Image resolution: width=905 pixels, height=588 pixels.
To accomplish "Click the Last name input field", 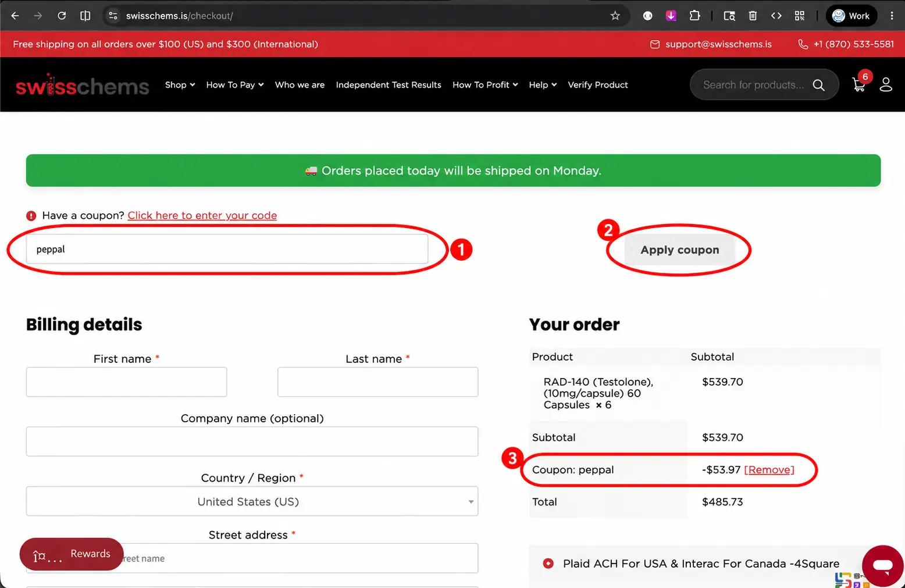I will click(x=377, y=382).
